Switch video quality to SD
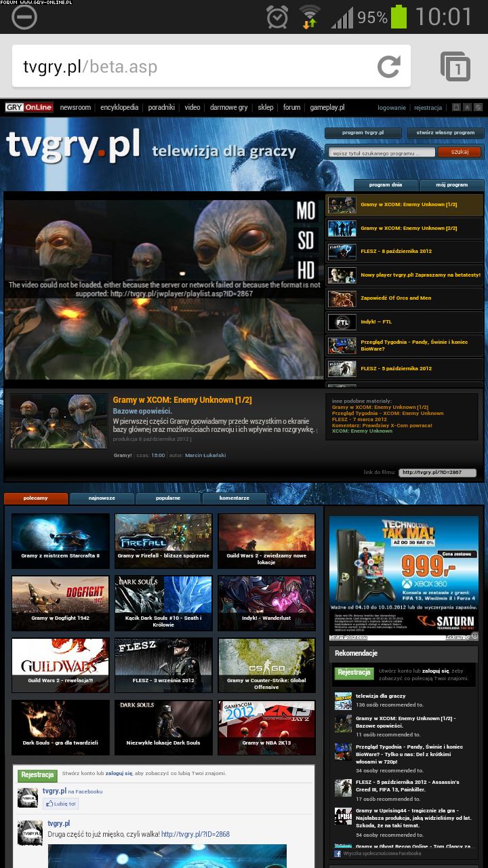The image size is (488, 868). point(306,240)
